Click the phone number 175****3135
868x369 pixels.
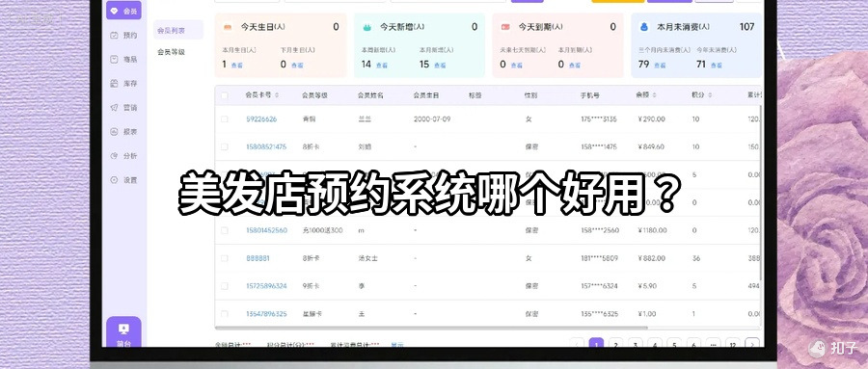[599, 119]
